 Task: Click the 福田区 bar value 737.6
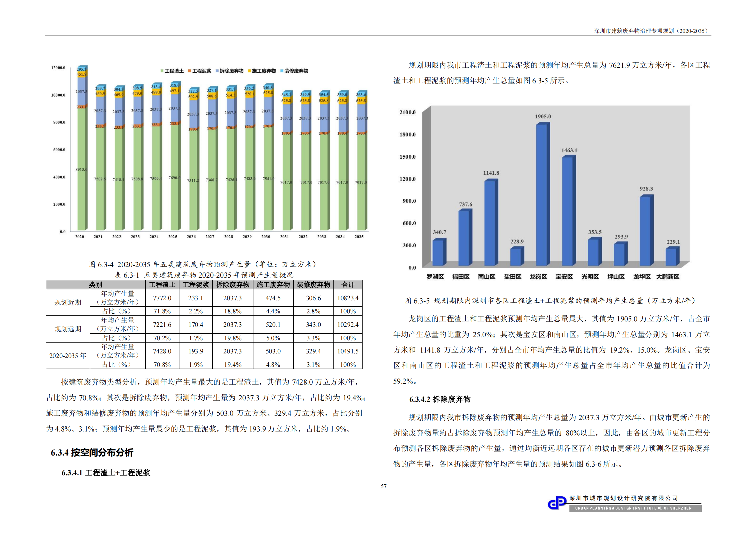pyautogui.click(x=466, y=204)
